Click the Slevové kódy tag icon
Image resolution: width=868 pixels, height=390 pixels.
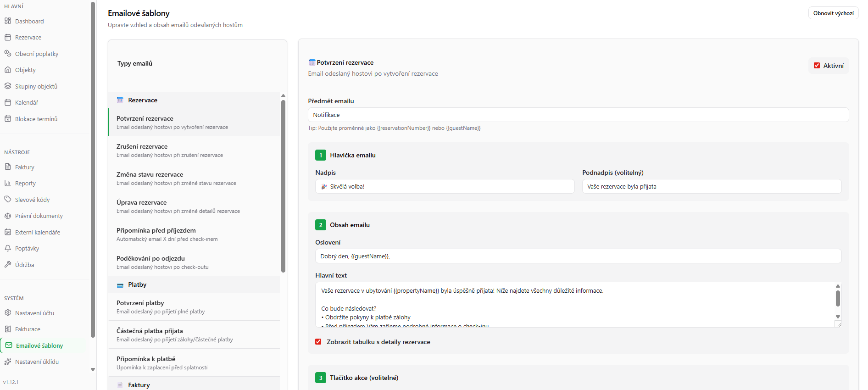click(x=8, y=200)
